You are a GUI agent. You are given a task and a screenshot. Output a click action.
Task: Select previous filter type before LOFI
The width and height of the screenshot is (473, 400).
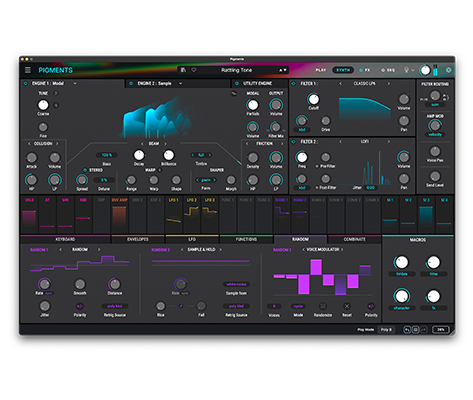coord(340,142)
